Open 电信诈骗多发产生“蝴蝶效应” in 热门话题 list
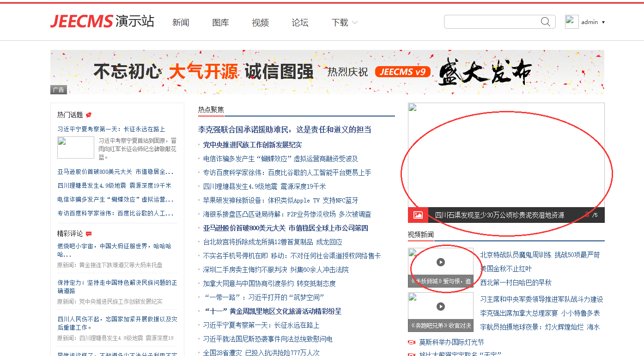Screen dimensions: 644x356 click(115, 199)
